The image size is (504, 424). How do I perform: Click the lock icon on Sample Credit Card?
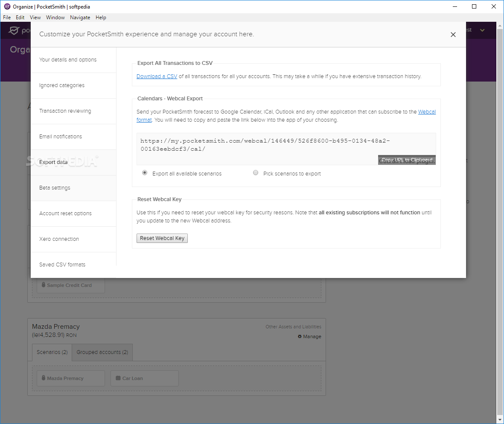[x=44, y=285]
